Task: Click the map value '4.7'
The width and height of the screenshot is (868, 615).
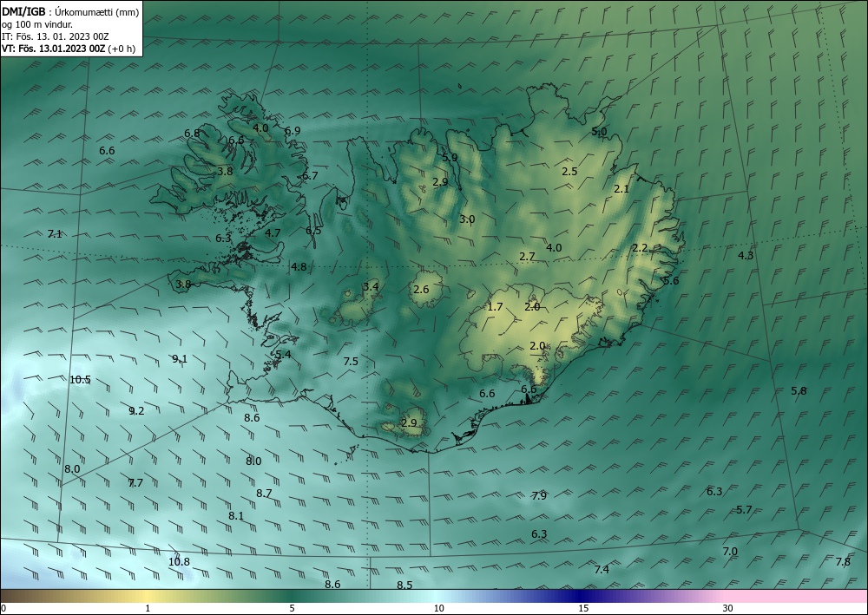Action: click(x=273, y=233)
